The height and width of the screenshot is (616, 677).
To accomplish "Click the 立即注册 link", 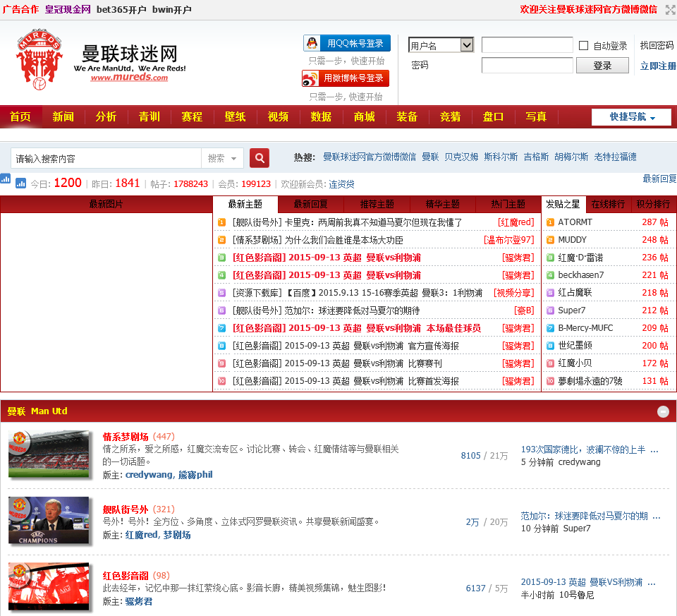I will pyautogui.click(x=658, y=66).
